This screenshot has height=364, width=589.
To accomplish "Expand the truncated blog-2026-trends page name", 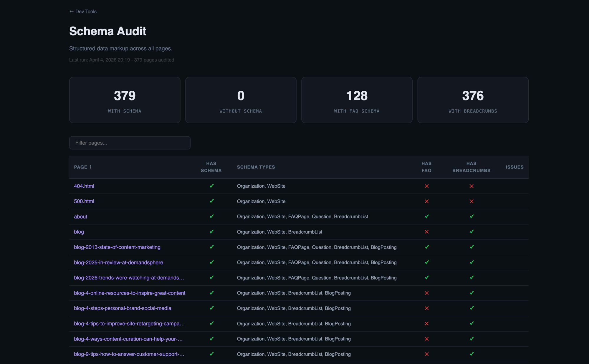I will coord(129,277).
